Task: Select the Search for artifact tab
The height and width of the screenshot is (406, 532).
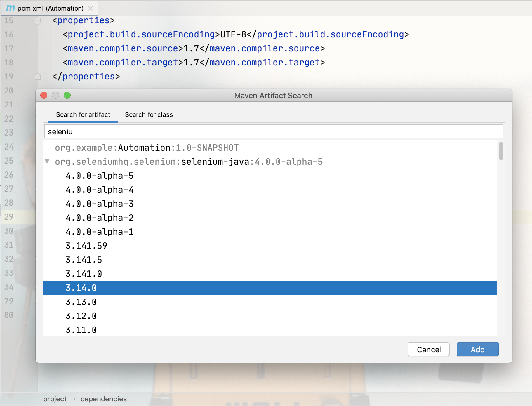Action: point(83,115)
